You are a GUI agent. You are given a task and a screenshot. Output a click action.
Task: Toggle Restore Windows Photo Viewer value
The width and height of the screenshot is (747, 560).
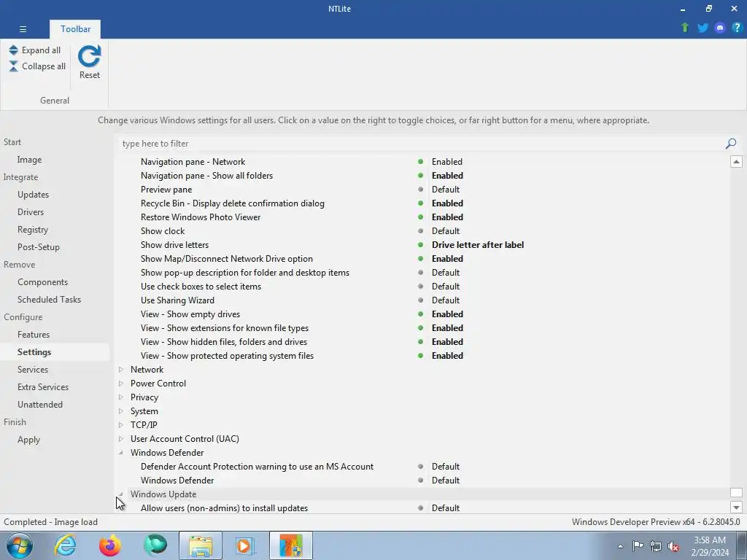pyautogui.click(x=447, y=217)
